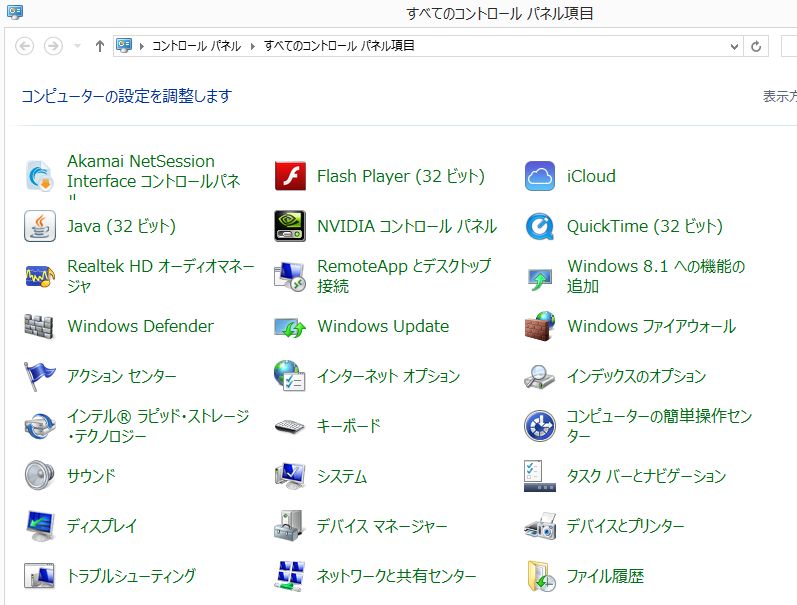Expand the address bar history dropdown
This screenshot has width=797, height=605.
click(x=734, y=46)
